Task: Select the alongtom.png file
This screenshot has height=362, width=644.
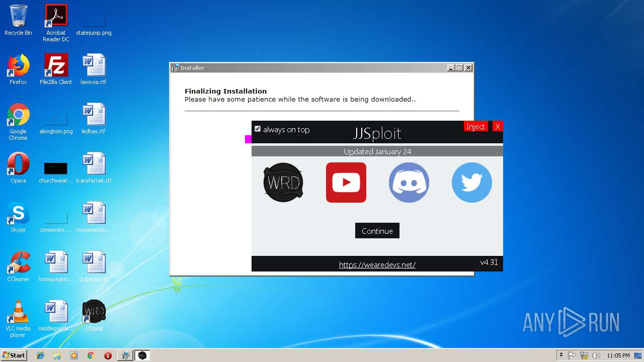Action: 56,119
